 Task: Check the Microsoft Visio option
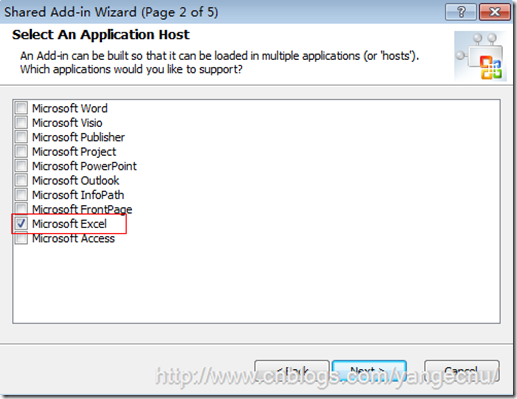(x=21, y=122)
